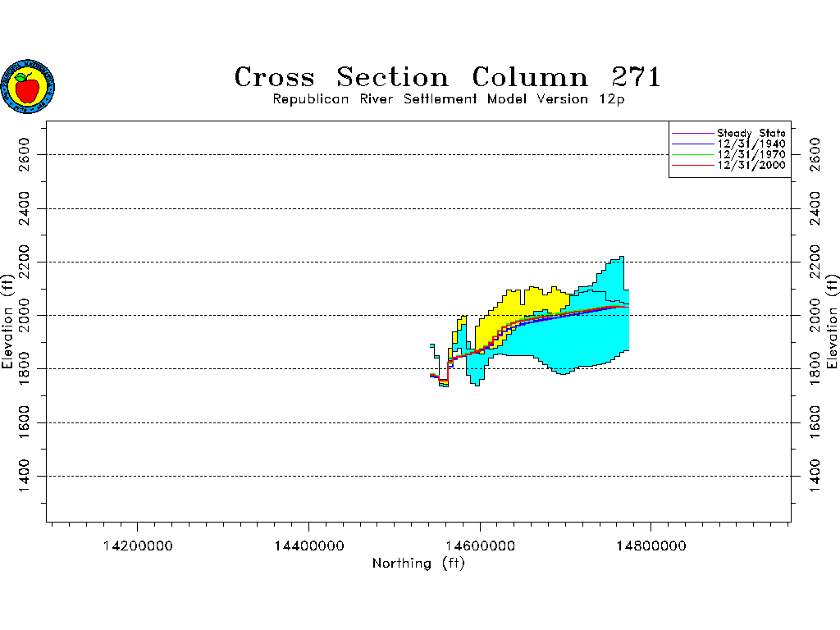Click the '14800000' northing axis label
The width and height of the screenshot is (840, 630).
pos(651,546)
